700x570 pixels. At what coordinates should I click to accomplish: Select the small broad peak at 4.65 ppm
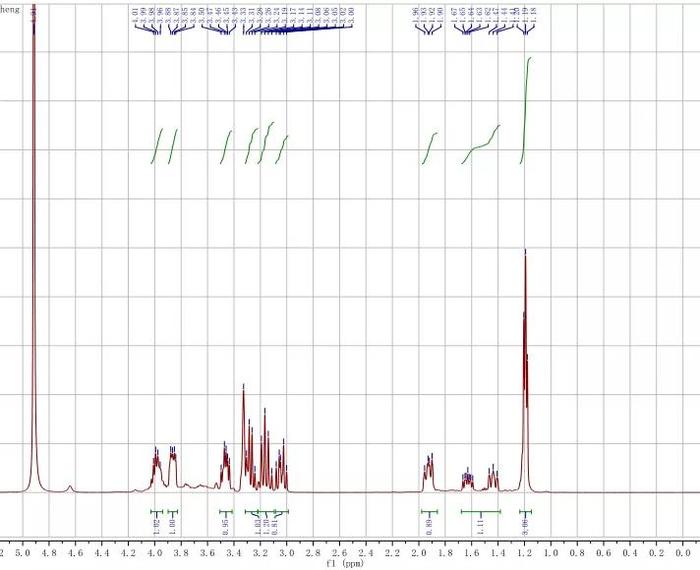click(x=70, y=489)
